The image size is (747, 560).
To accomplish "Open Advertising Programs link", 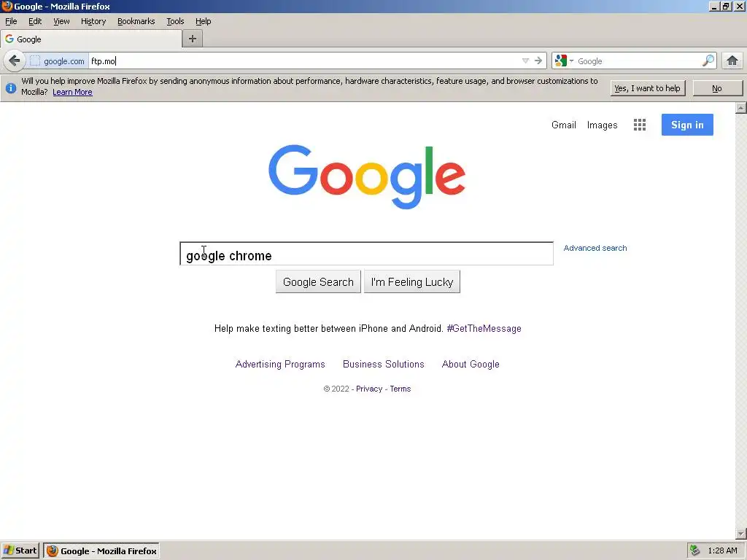I will [280, 365].
